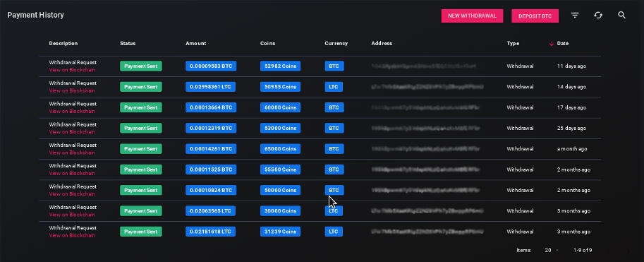
Task: Open View on Blockchain for 0.00014261 BTC row
Action: pos(72,153)
